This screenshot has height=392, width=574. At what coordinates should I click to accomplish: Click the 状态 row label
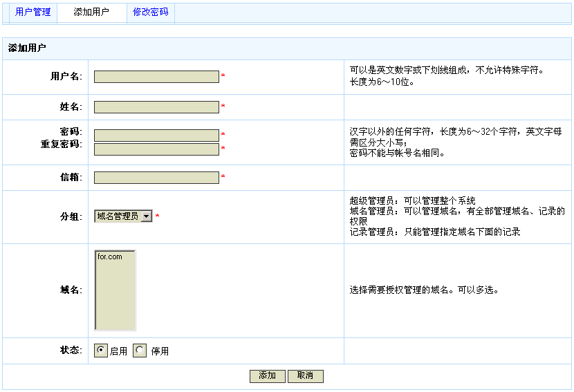71,351
